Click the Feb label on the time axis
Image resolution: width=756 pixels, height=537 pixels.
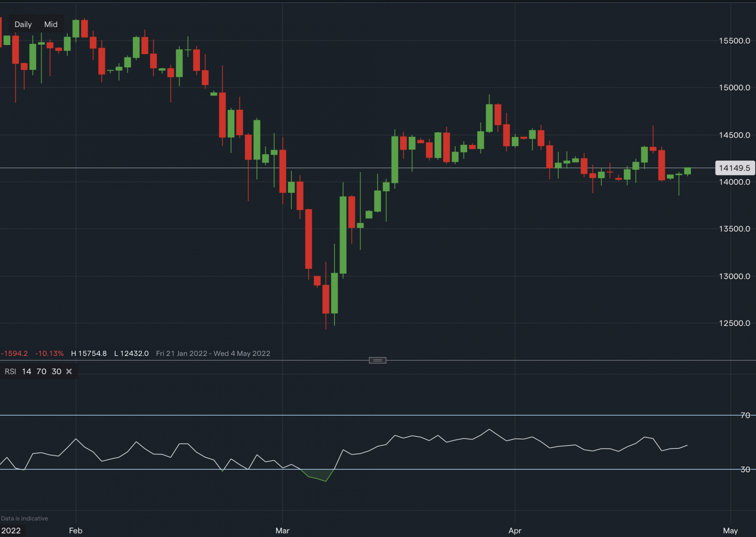[x=76, y=531]
